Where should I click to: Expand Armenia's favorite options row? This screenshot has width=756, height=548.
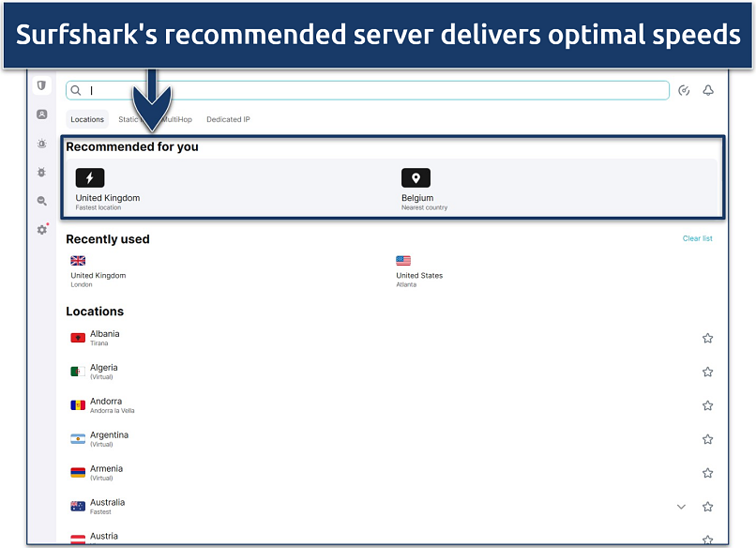pyautogui.click(x=708, y=473)
